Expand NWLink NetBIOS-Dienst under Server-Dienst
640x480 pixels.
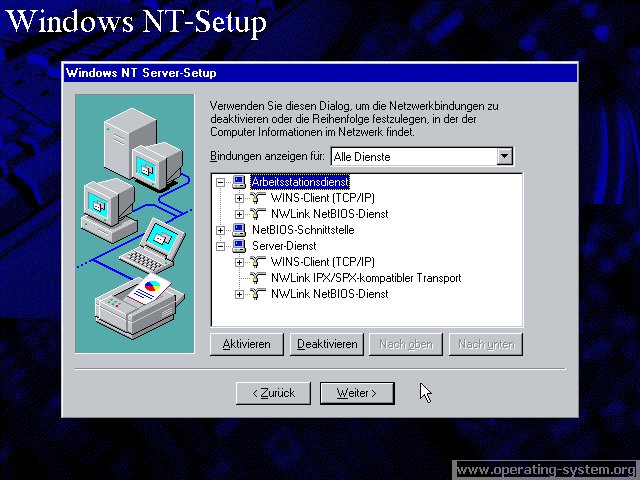pos(239,294)
